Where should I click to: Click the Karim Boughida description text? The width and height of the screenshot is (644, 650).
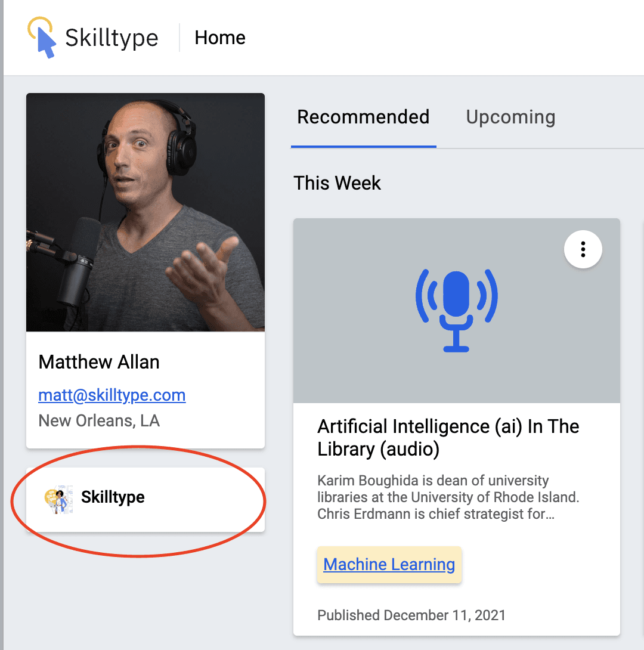click(448, 497)
